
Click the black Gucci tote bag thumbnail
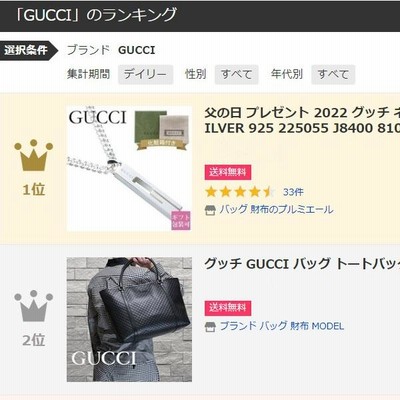pos(129,319)
